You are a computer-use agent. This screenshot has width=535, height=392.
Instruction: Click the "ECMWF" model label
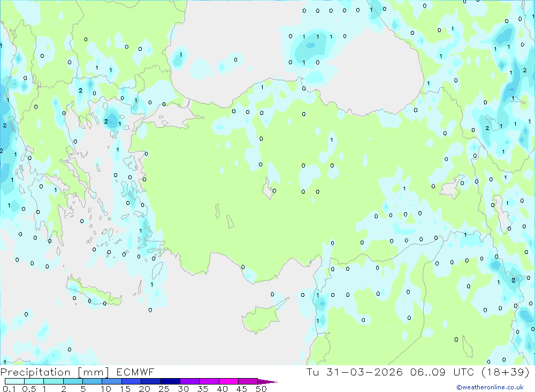(x=135, y=372)
